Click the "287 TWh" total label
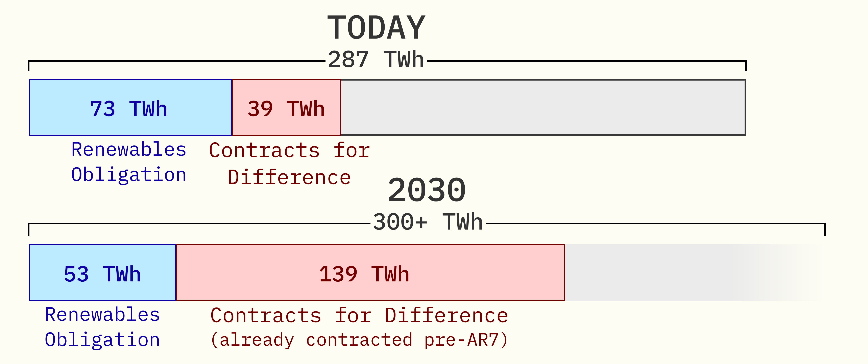The image size is (868, 364). click(x=376, y=59)
